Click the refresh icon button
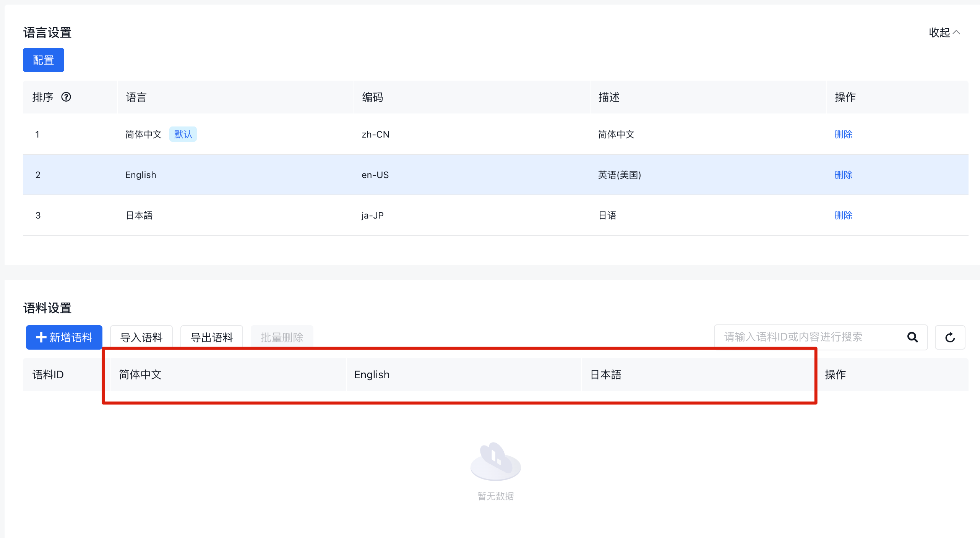The width and height of the screenshot is (980, 538). click(950, 337)
